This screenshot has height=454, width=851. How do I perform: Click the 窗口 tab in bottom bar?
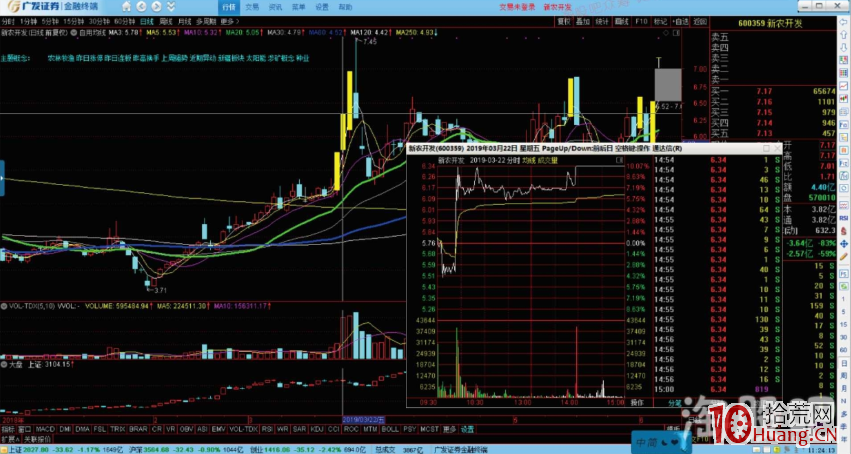coord(24,429)
